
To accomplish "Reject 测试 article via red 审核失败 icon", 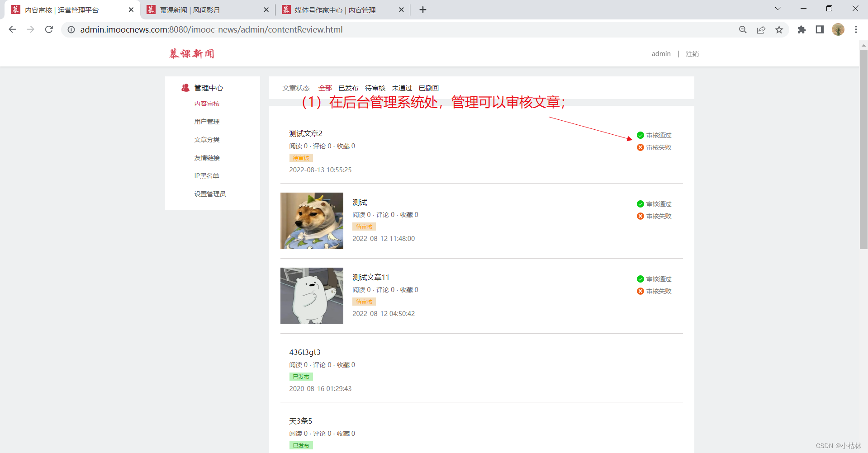I will (x=640, y=216).
